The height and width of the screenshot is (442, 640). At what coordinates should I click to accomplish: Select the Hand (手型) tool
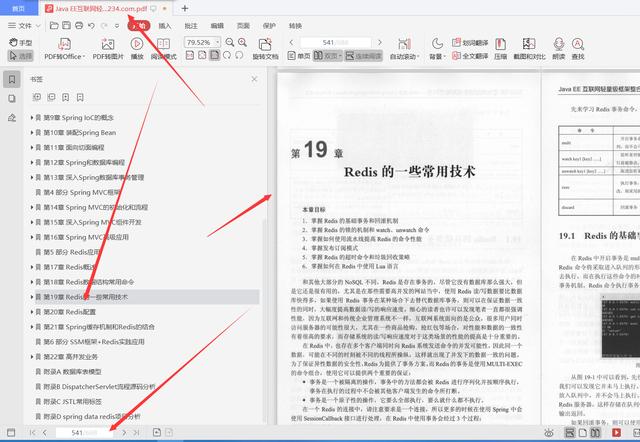coord(20,42)
